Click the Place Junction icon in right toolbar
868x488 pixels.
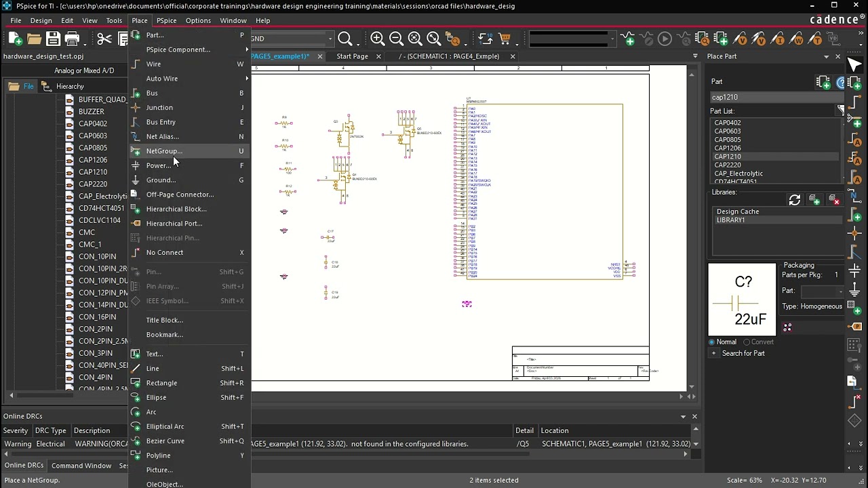(854, 234)
